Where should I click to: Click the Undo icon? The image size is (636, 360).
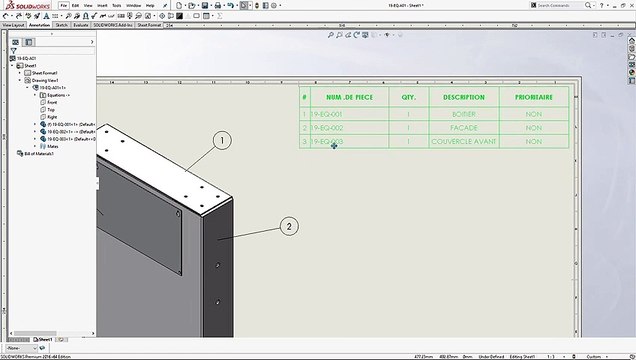coord(230,6)
